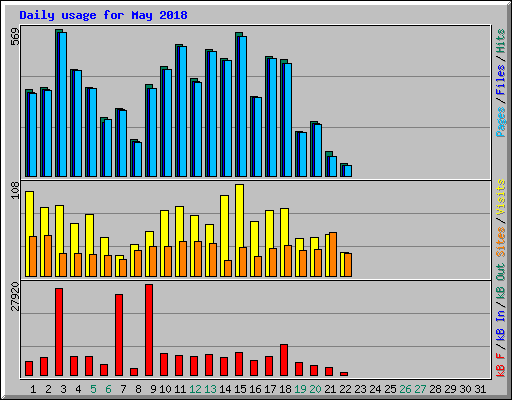Click day 22 on the x-axis
This screenshot has width=512, height=400.
[x=345, y=389]
